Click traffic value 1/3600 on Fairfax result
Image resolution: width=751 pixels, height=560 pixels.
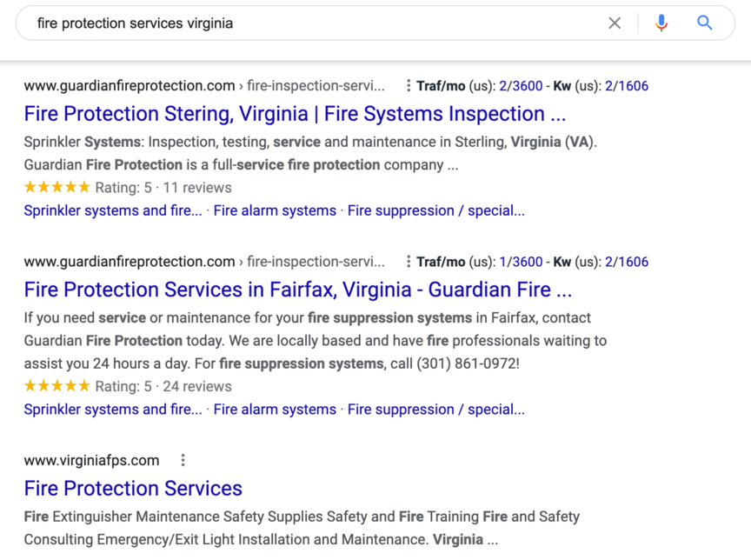coord(521,262)
